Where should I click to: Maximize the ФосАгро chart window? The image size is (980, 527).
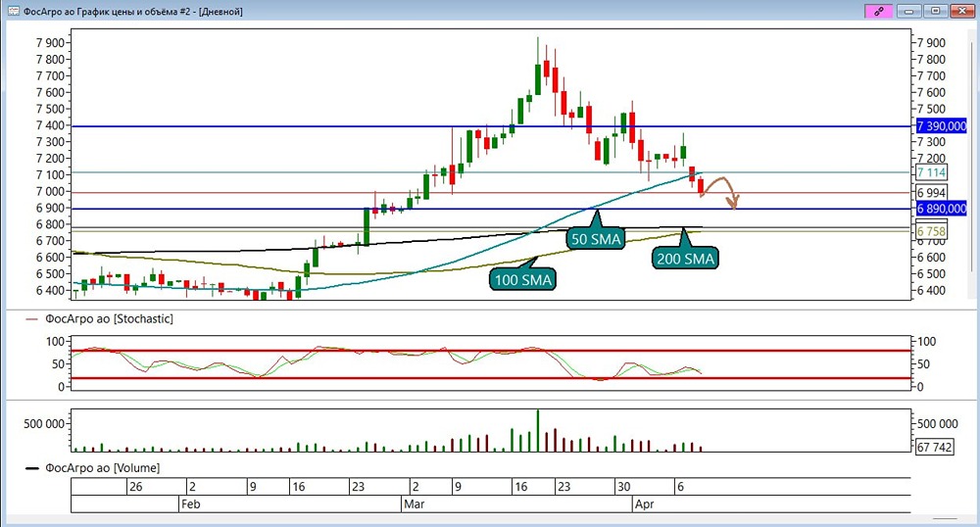[x=936, y=11]
